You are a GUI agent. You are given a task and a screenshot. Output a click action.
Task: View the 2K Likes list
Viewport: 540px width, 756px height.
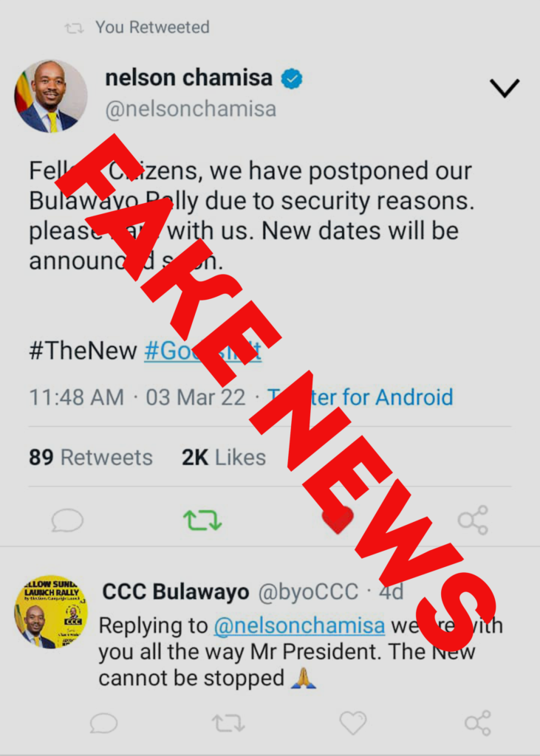[223, 457]
